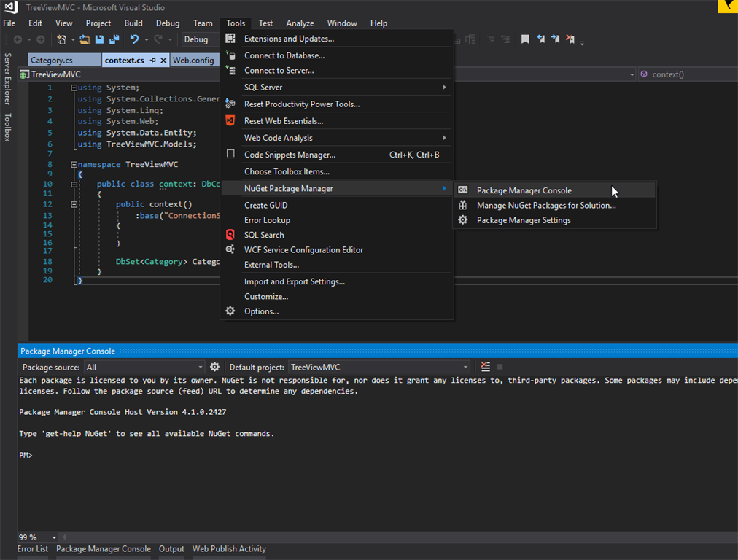Clear the Package Manager Console output
Image resolution: width=738 pixels, height=560 pixels.
coord(486,367)
